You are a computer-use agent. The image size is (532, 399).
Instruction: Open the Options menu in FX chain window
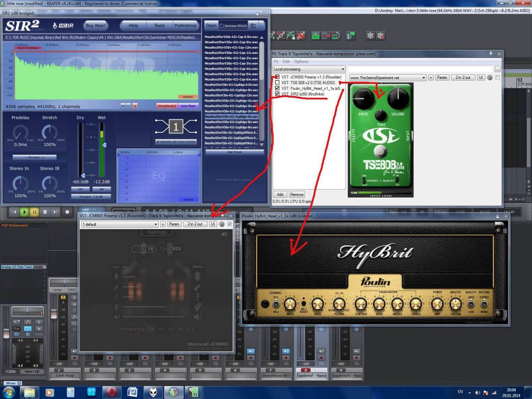pos(301,61)
